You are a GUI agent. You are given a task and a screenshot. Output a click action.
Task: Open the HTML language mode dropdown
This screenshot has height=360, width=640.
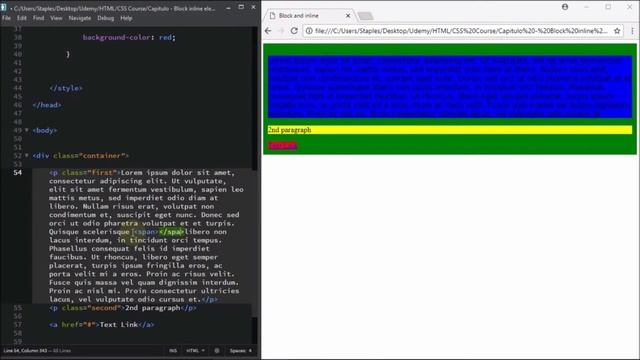pyautogui.click(x=195, y=351)
